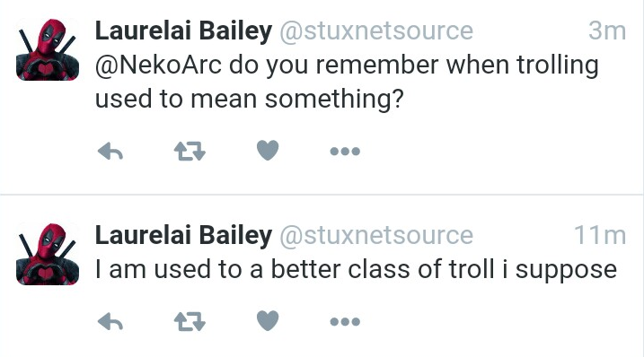Open more options on the 3m tweet
644x357 pixels.
click(345, 152)
